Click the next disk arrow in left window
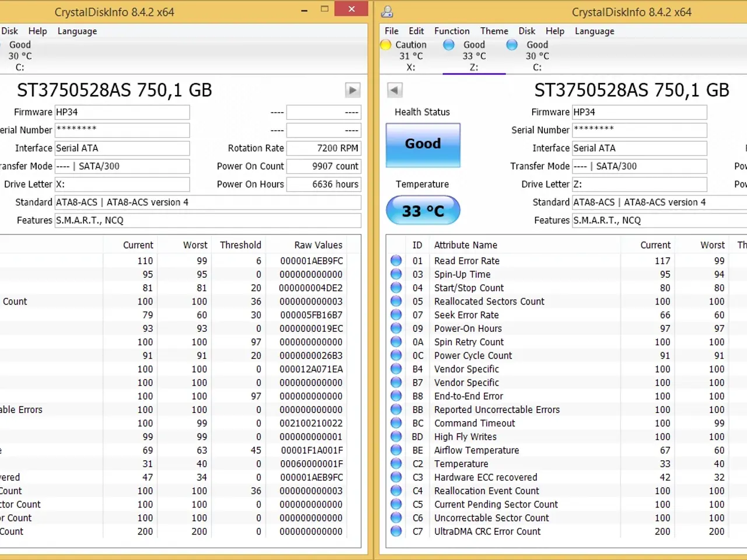Image resolution: width=747 pixels, height=560 pixels. coord(352,90)
